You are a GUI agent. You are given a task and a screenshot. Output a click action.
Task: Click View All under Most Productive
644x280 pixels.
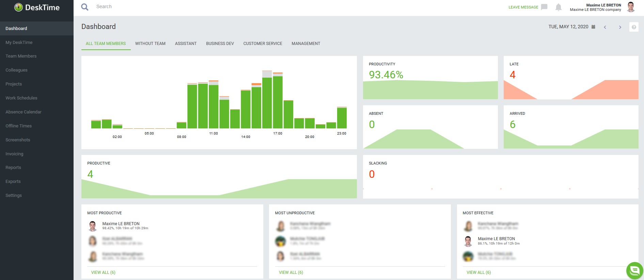[103, 273]
